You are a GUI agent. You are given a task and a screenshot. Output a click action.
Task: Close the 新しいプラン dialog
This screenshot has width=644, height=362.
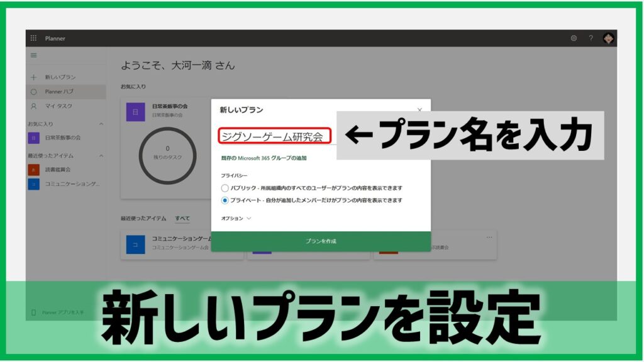[x=419, y=110]
